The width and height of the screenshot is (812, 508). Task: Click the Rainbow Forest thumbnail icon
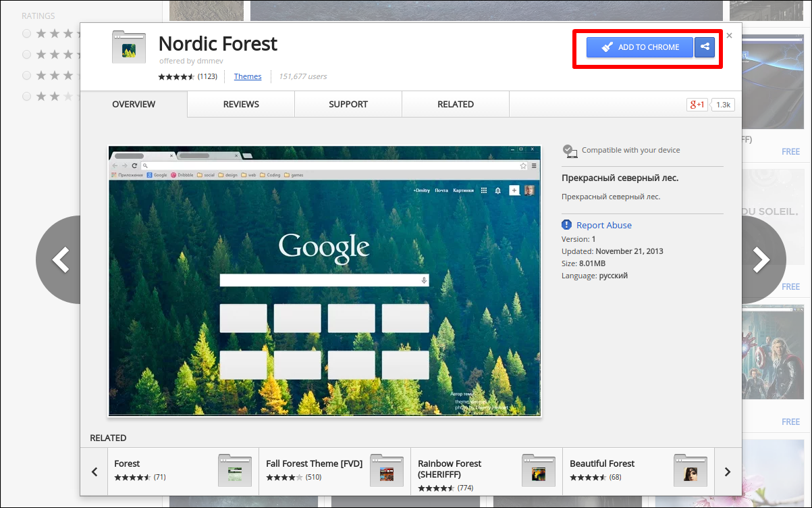[539, 471]
